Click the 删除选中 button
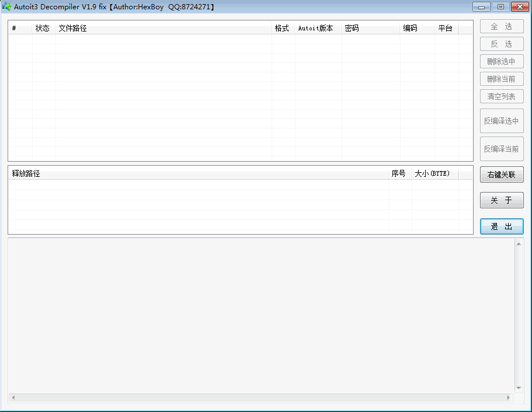Screen dimensions: 532x412 pyautogui.click(x=502, y=61)
